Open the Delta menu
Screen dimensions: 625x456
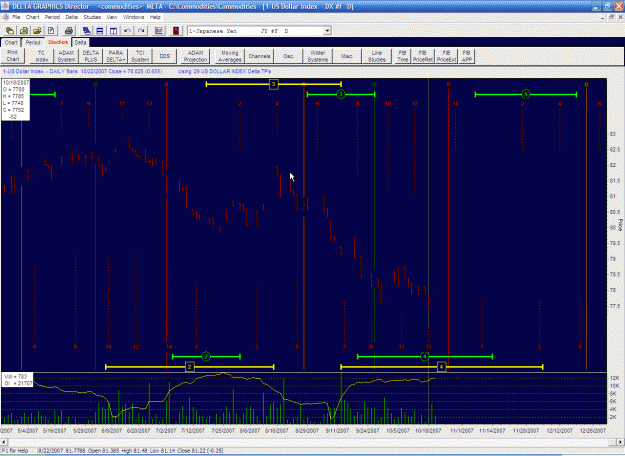pos(71,17)
